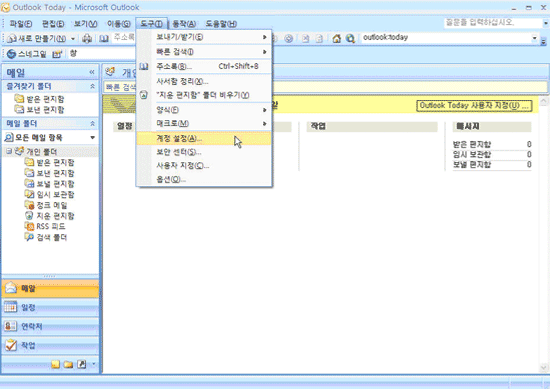
Task: Click the Shortcuts icon at navigation pane bottom
Action: (81, 364)
